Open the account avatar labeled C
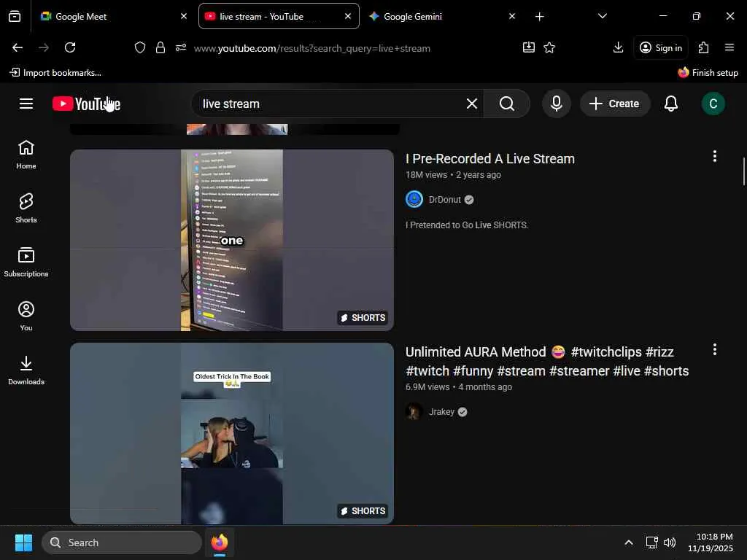Screen dimensions: 747x560 [x=713, y=104]
